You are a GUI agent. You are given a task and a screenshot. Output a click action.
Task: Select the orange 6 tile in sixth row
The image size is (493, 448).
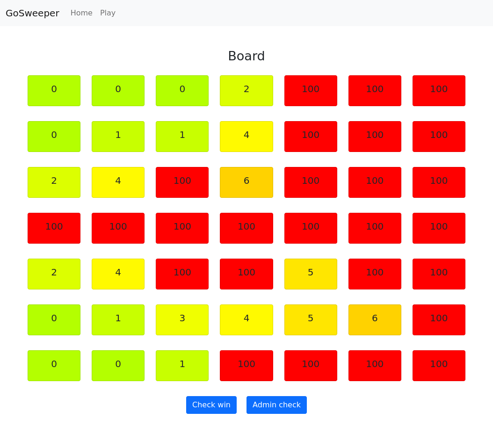[x=375, y=320]
